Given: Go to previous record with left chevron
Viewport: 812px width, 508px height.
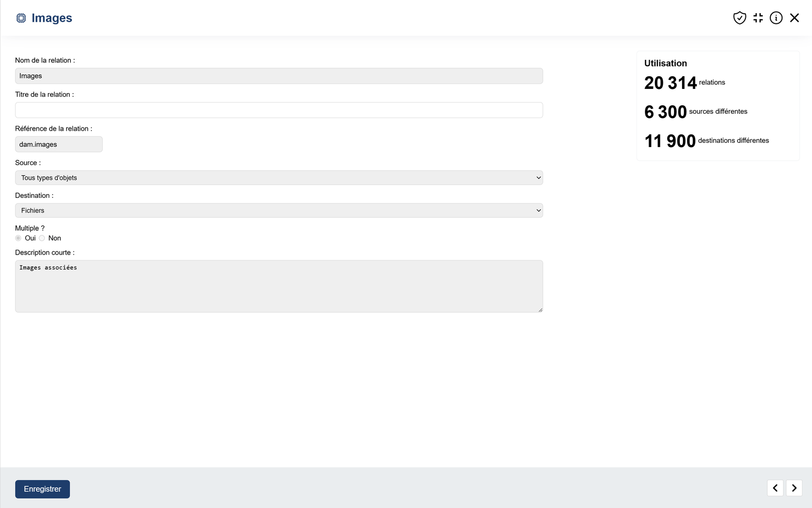Looking at the screenshot, I should point(775,488).
